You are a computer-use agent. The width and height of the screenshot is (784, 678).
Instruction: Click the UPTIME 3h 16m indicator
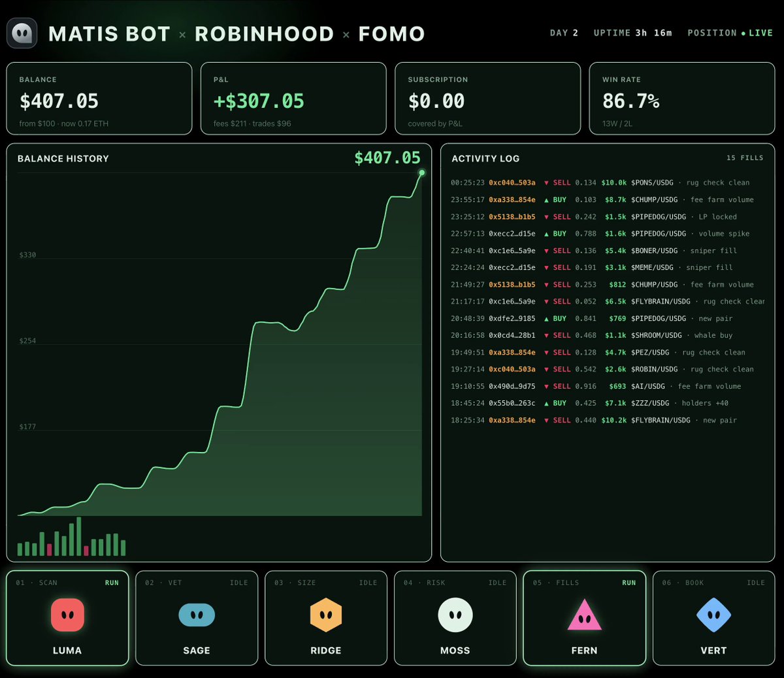(632, 33)
